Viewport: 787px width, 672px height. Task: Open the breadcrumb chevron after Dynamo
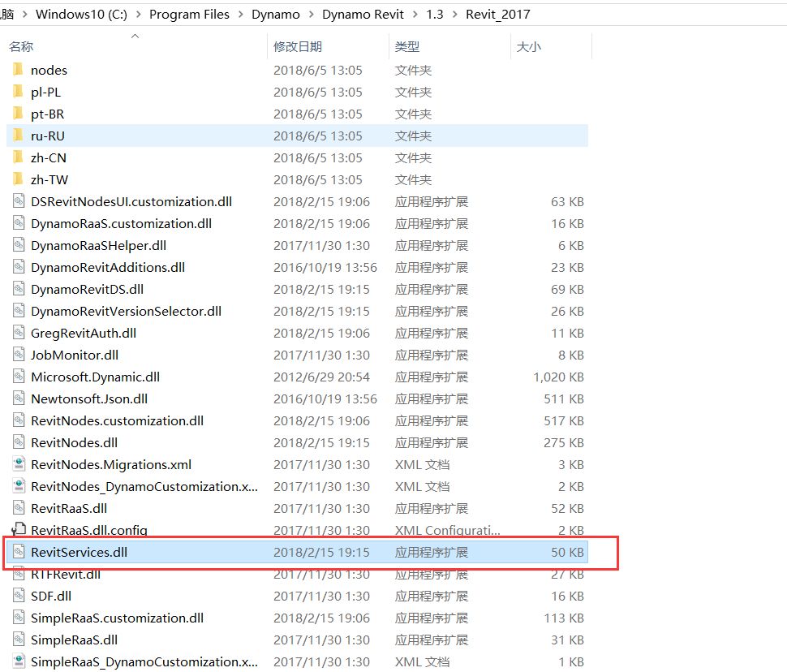(312, 15)
